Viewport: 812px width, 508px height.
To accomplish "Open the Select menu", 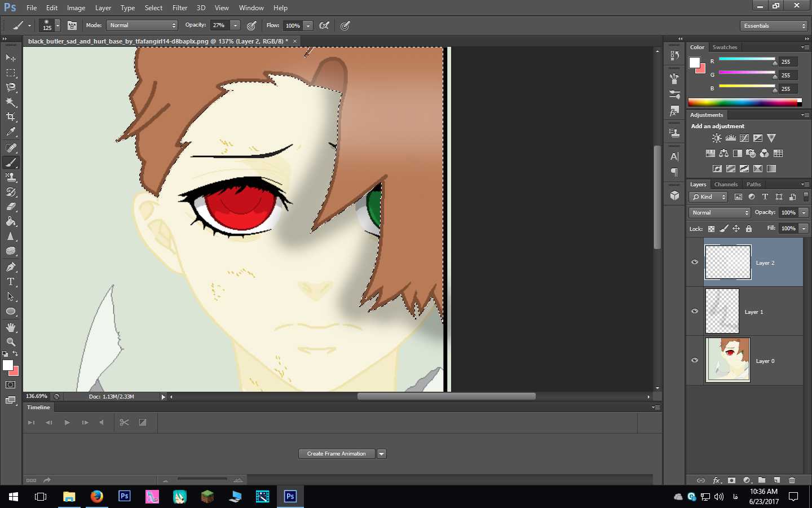I will click(x=153, y=8).
